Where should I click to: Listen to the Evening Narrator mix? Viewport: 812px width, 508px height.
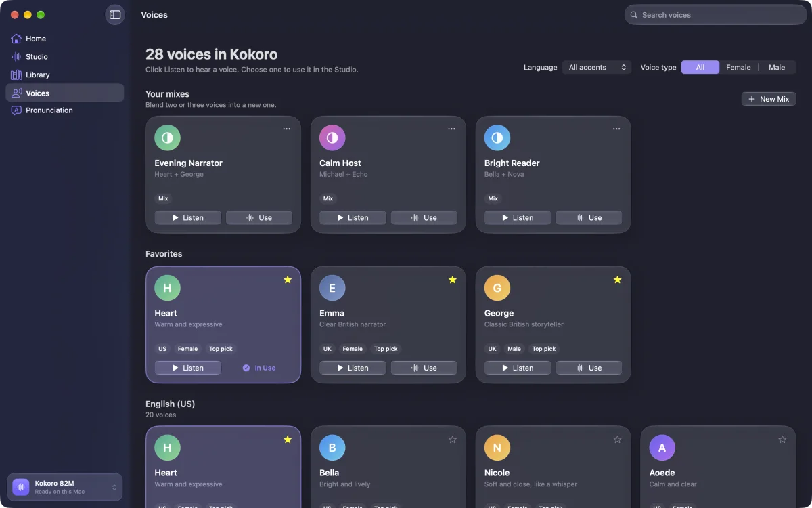(x=188, y=217)
